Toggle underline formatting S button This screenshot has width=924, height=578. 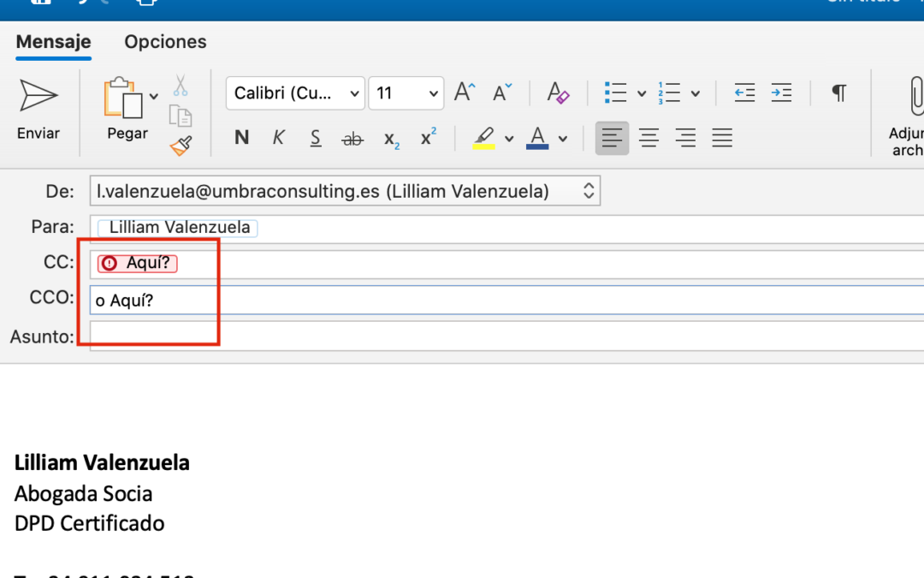pyautogui.click(x=315, y=138)
